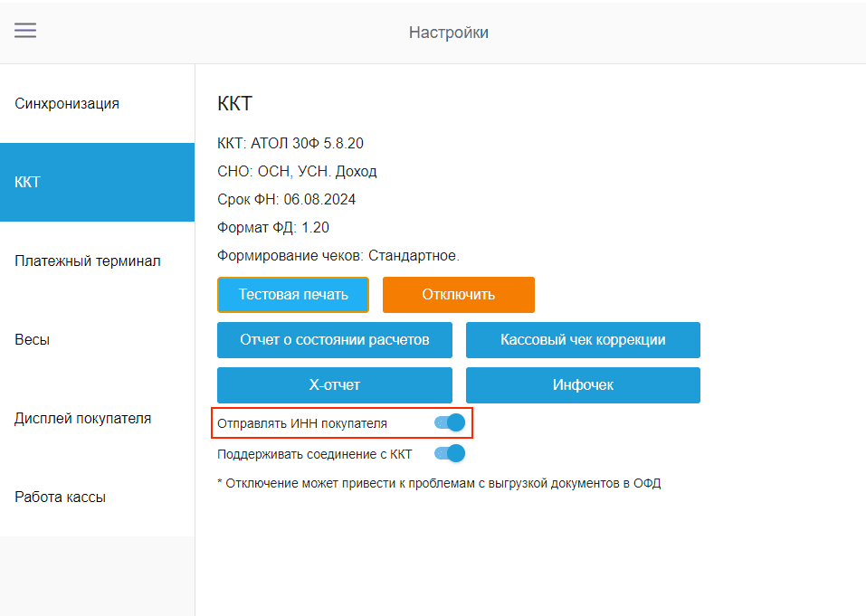The image size is (866, 616).
Task: Open the hamburger navigation menu
Action: [25, 29]
